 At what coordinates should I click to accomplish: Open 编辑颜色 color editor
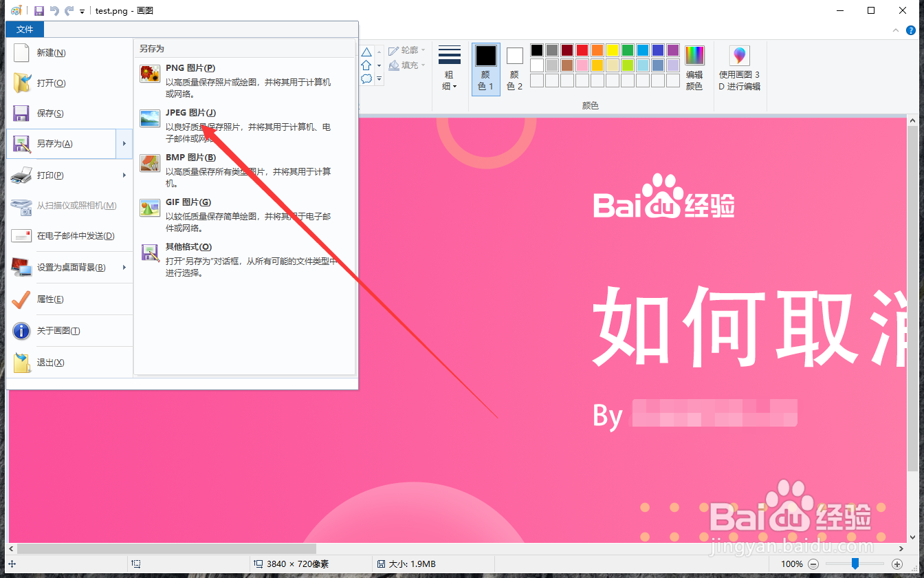click(694, 68)
